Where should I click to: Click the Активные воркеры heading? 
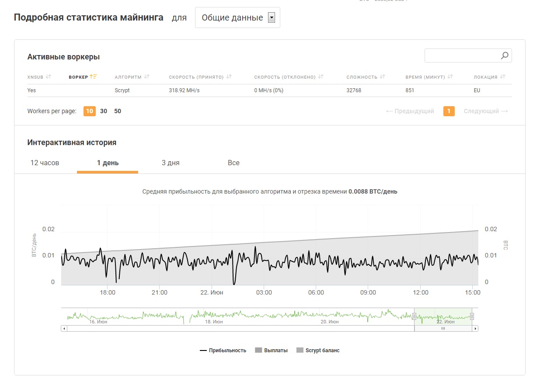pyautogui.click(x=63, y=57)
